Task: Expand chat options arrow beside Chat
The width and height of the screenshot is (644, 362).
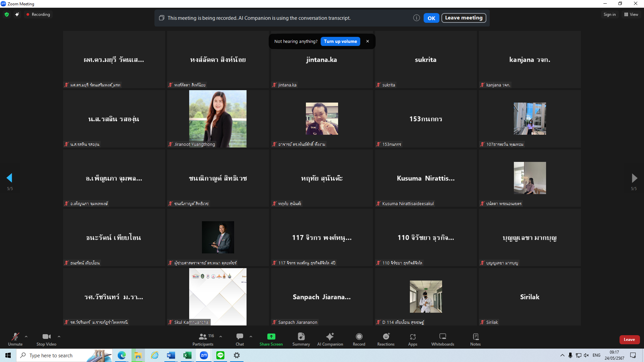Action: point(251,337)
